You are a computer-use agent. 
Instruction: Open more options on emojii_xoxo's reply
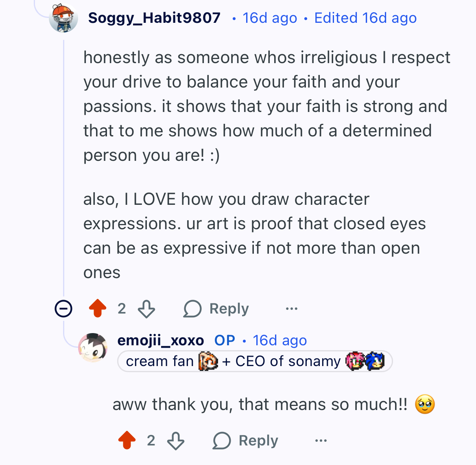(321, 441)
